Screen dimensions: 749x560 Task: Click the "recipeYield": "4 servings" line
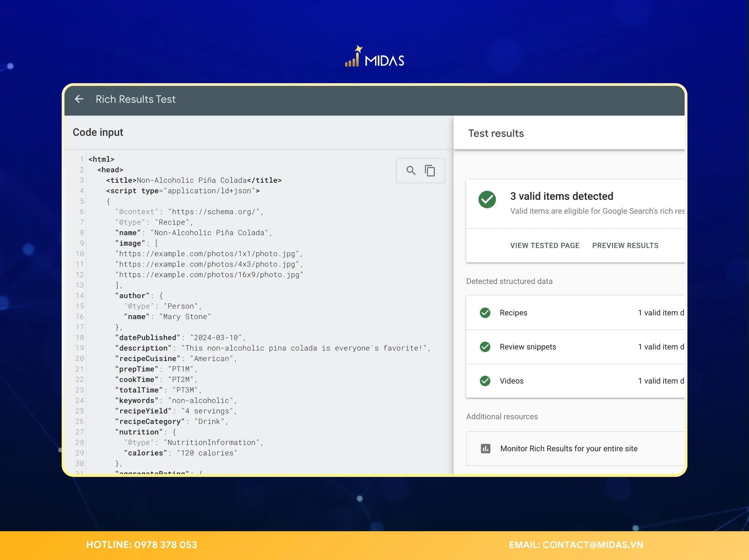click(x=176, y=411)
